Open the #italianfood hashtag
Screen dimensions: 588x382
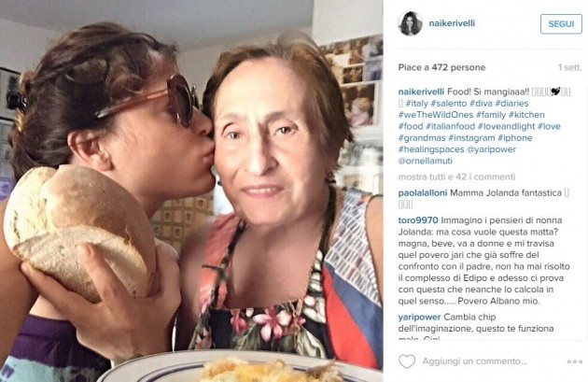(x=450, y=126)
